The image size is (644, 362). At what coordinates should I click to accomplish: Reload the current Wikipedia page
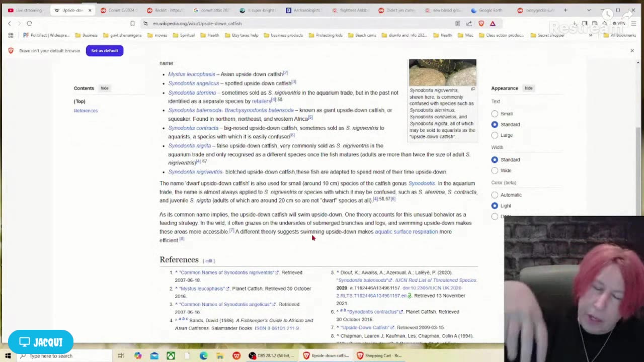[x=29, y=23]
